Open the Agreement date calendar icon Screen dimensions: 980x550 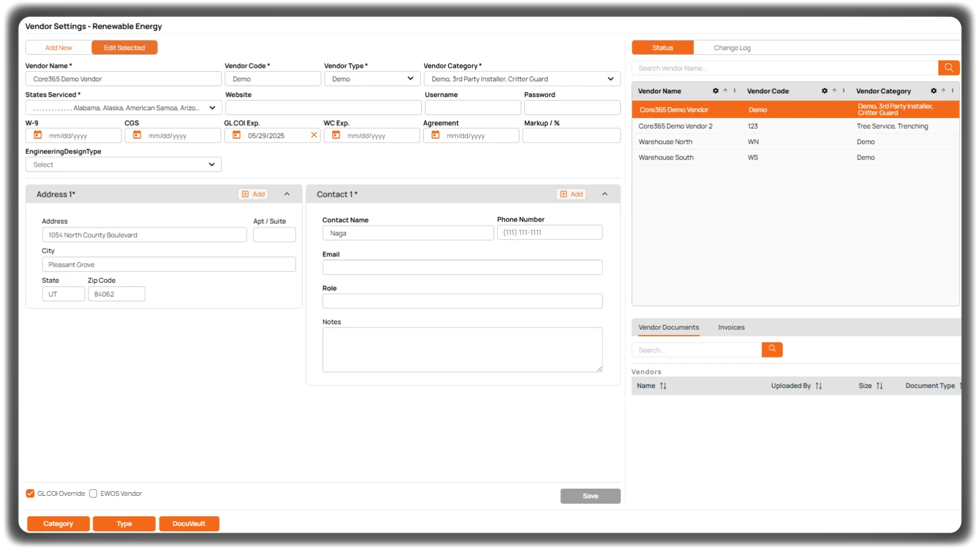(435, 135)
